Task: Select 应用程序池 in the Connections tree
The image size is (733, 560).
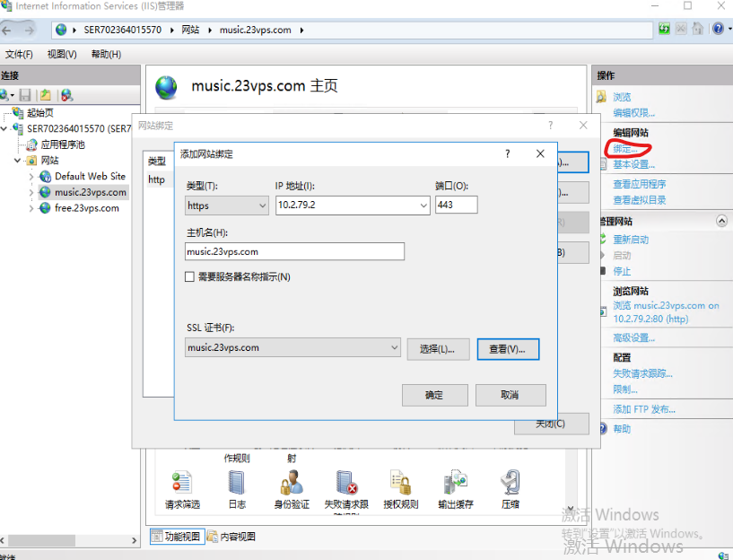Action: coord(63,144)
